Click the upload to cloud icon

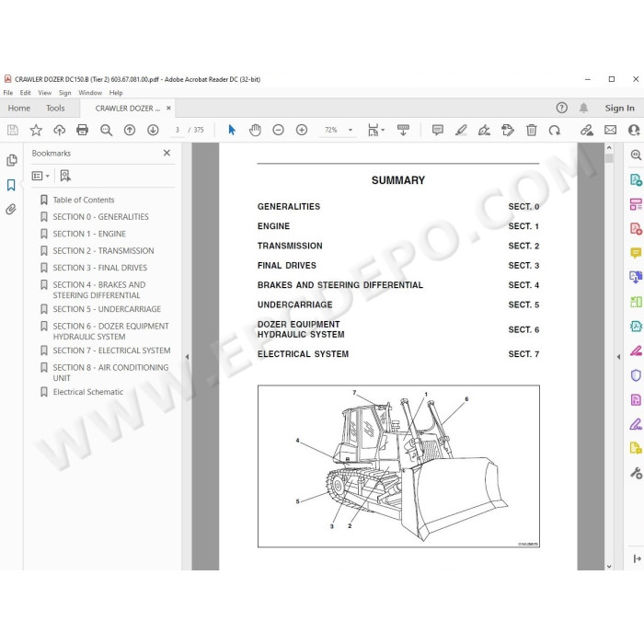coord(60,131)
